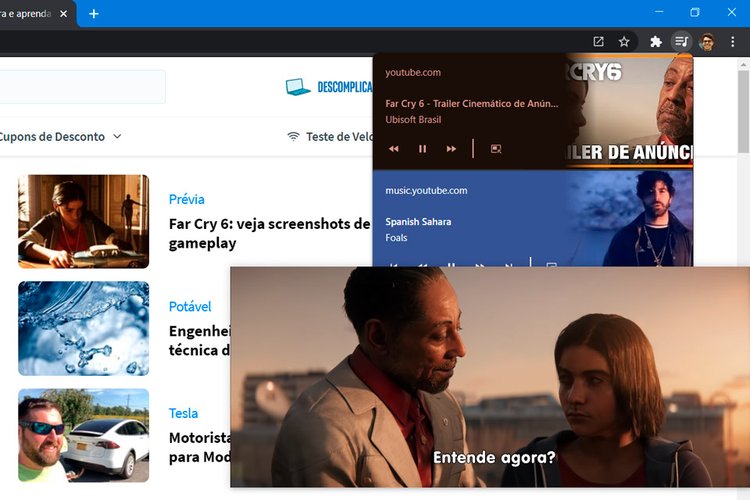Open the water splash article thumbnail
750x500 pixels.
pyautogui.click(x=84, y=328)
